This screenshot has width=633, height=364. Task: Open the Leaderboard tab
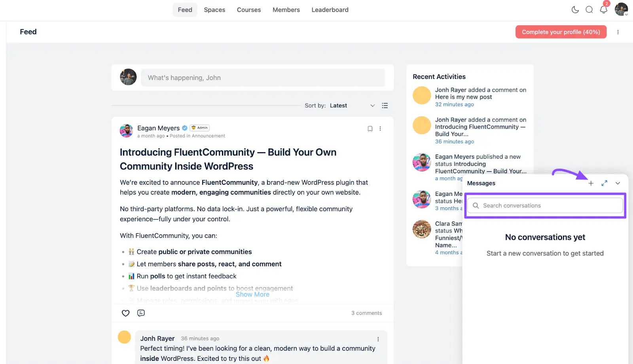(x=330, y=10)
